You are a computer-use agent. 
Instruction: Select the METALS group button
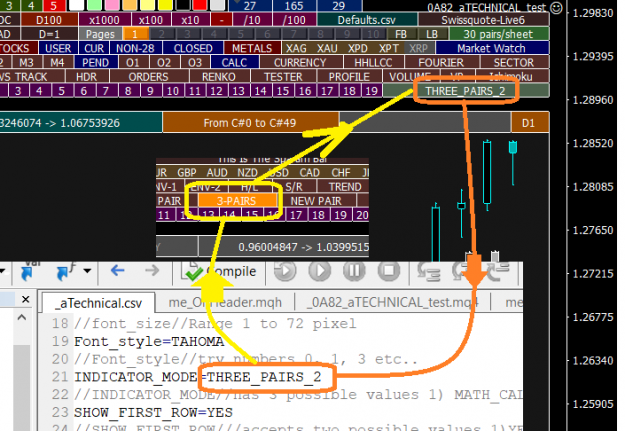[x=252, y=48]
